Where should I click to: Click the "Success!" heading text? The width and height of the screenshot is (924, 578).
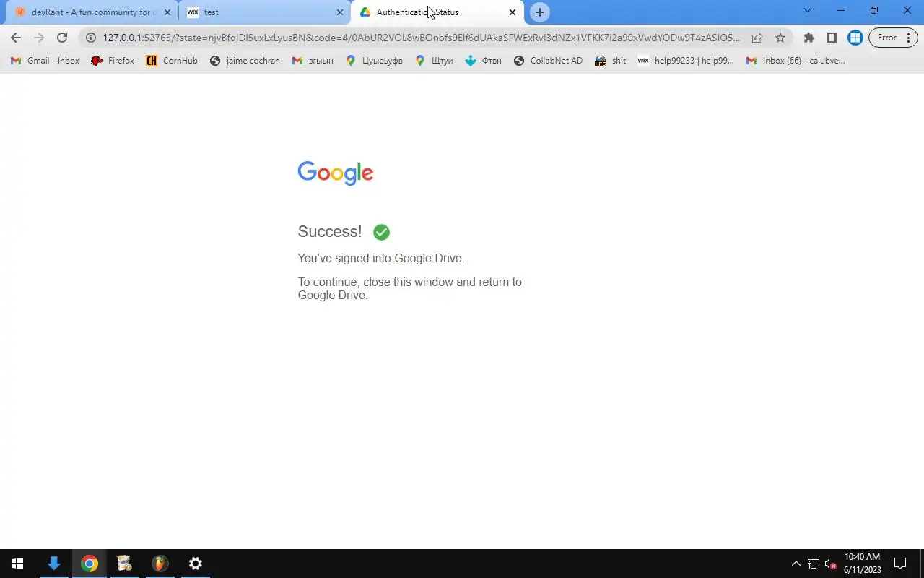pos(330,231)
